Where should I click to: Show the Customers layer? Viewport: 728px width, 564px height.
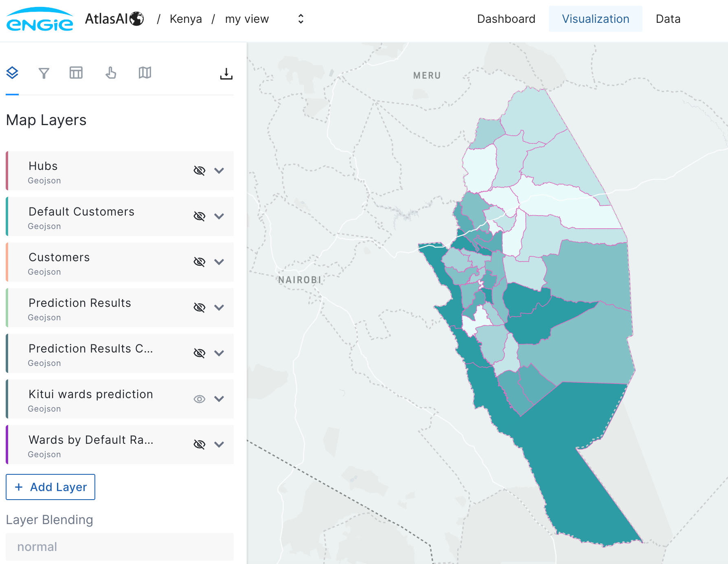coord(199,262)
